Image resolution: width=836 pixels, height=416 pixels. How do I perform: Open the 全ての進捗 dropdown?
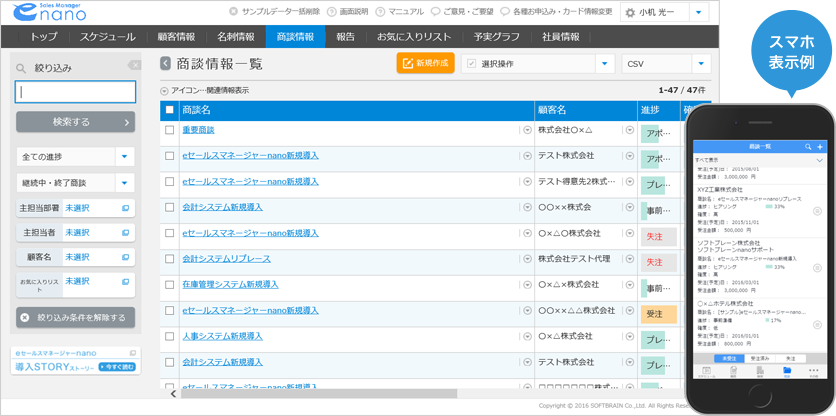pyautogui.click(x=76, y=157)
